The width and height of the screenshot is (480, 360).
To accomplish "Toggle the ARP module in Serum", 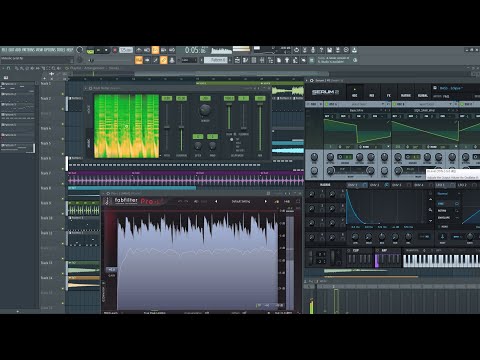I will click(x=378, y=250).
